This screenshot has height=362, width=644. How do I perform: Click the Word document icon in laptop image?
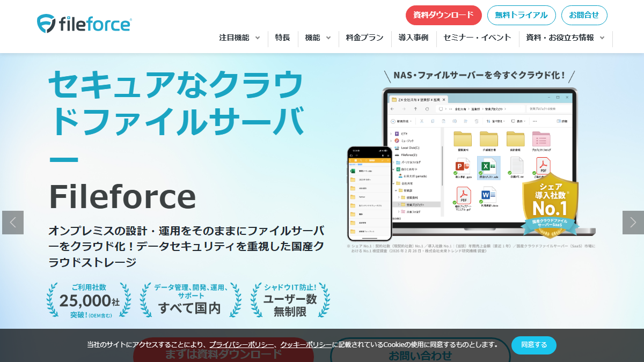(489, 197)
